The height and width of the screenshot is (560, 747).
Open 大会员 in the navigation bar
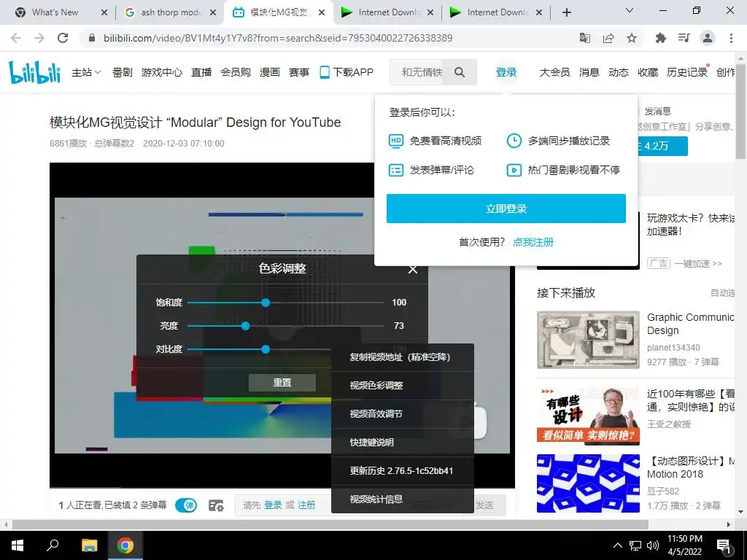point(554,72)
